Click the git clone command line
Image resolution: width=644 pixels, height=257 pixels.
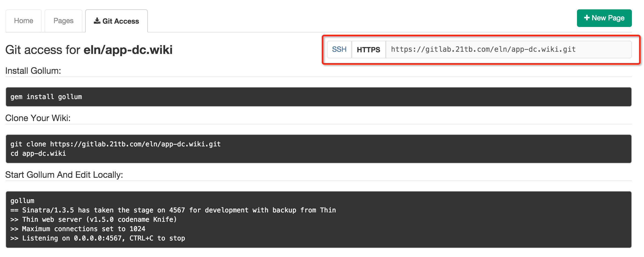pyautogui.click(x=115, y=144)
